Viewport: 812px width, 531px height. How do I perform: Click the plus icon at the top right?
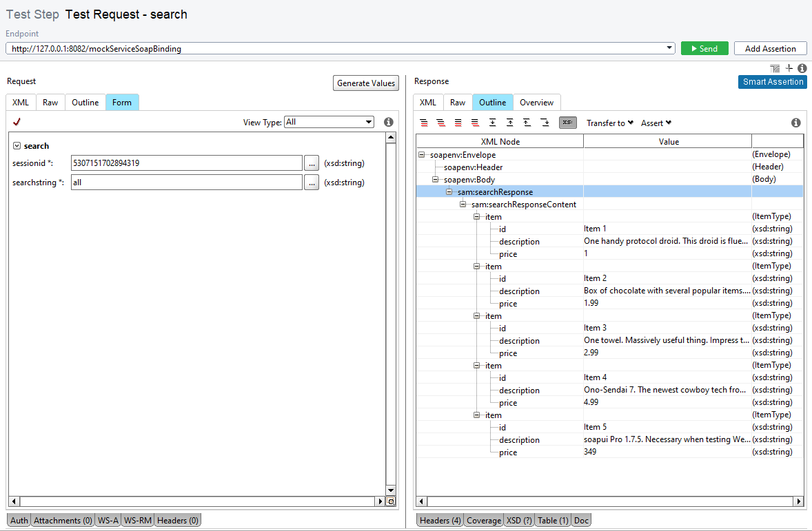[789, 68]
